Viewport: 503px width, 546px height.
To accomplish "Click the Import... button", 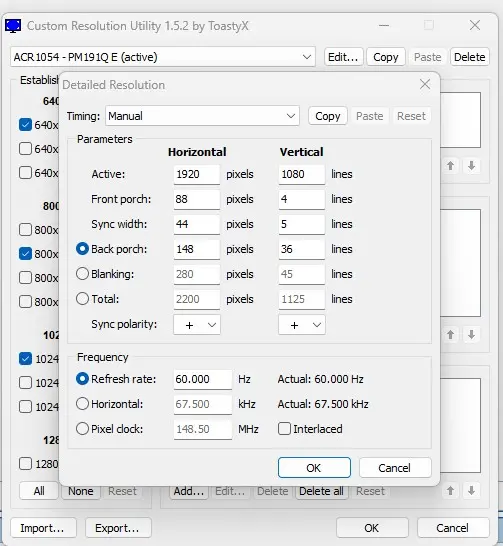I will point(44,528).
